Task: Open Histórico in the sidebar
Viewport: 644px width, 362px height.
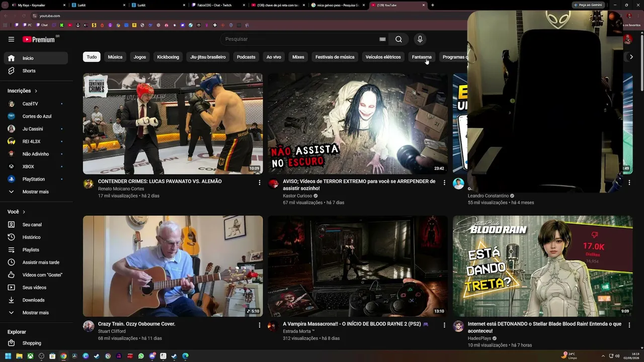Action: [36, 237]
